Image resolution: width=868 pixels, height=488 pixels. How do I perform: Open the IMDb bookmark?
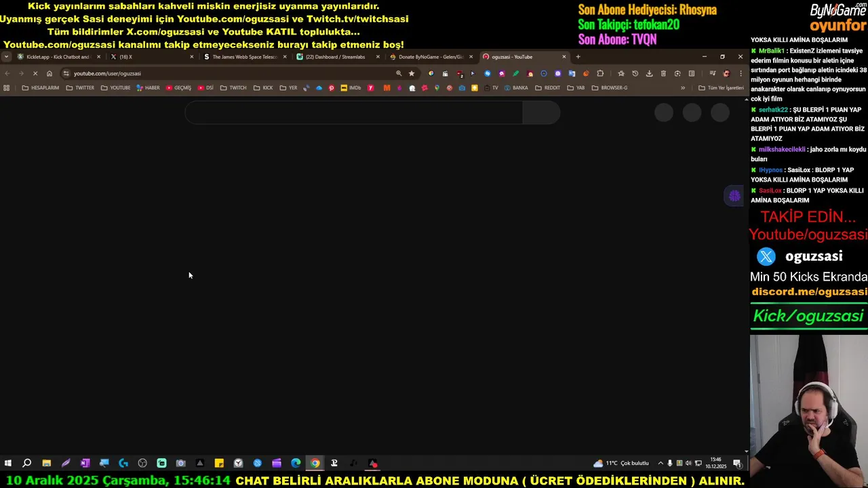coord(351,87)
